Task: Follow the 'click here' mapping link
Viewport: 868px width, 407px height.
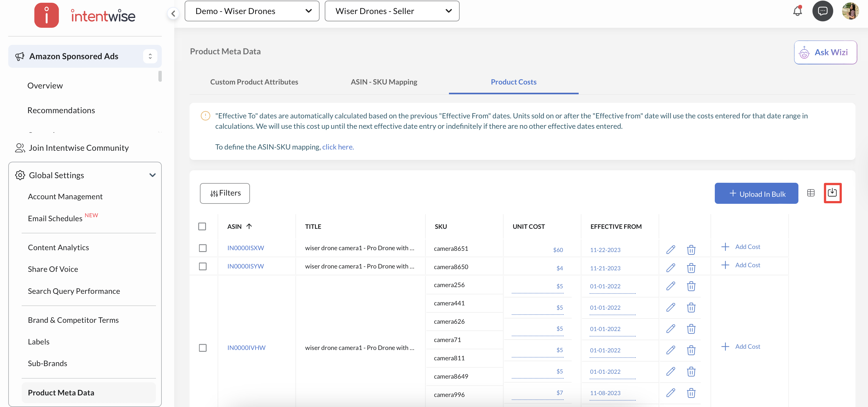Action: 338,147
